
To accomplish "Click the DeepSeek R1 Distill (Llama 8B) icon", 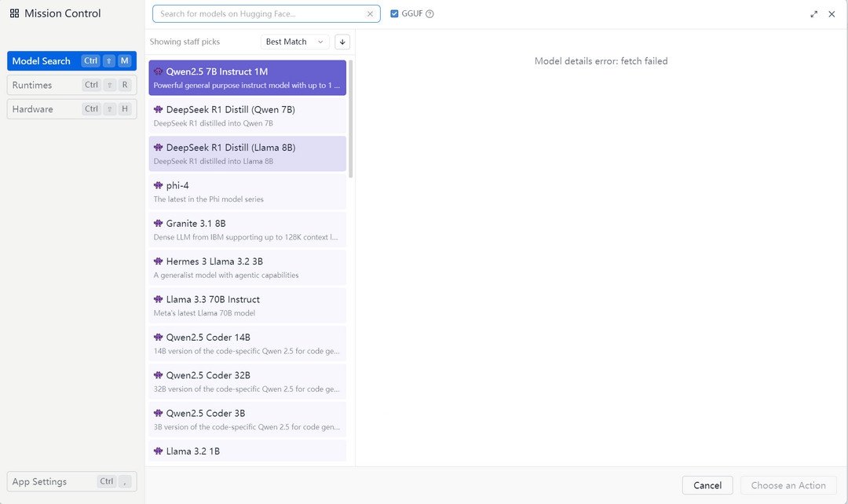I will point(158,147).
